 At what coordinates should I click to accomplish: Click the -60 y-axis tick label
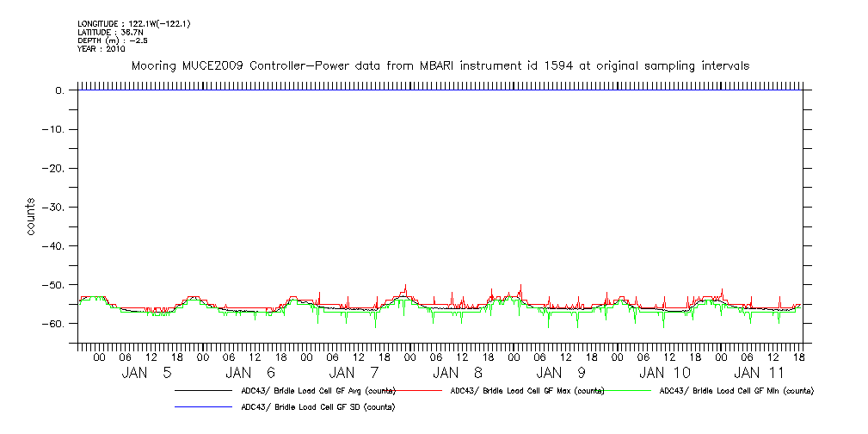click(x=59, y=324)
